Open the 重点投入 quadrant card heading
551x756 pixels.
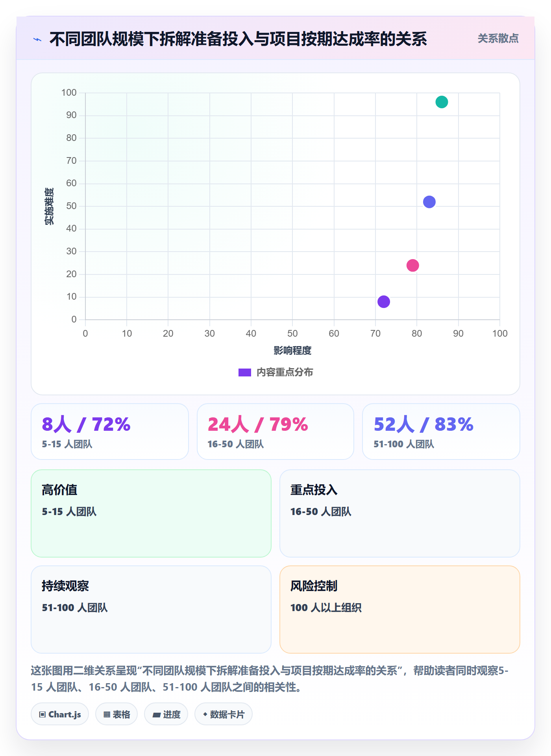coord(314,490)
